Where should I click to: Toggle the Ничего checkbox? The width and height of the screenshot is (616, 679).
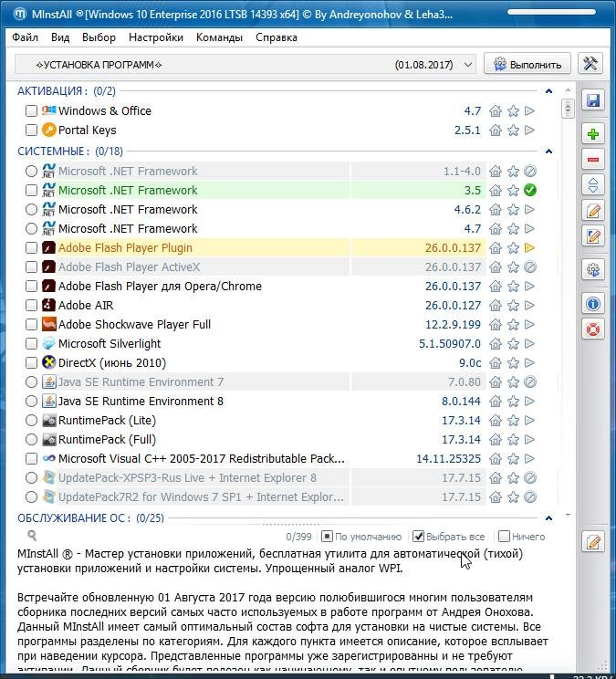[504, 537]
